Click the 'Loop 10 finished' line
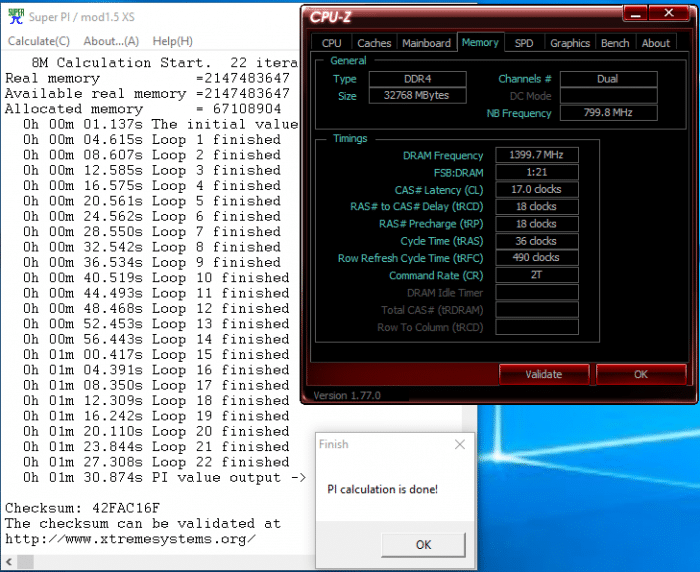The width and height of the screenshot is (700, 572). (156, 278)
